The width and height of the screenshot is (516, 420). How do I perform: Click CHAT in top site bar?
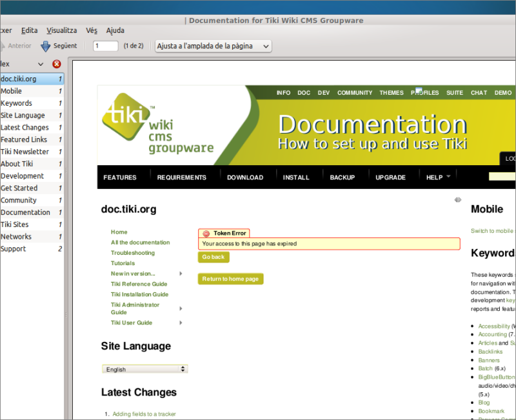479,93
